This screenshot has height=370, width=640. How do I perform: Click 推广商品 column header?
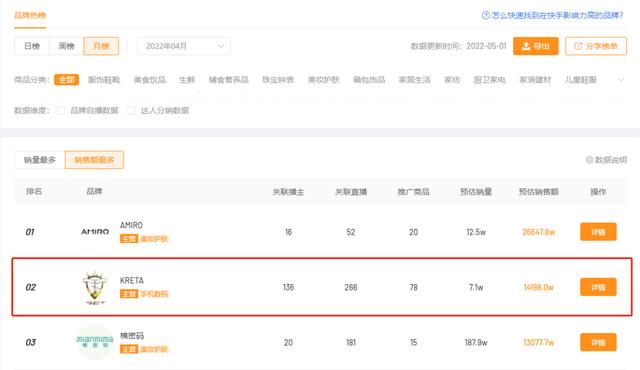[413, 192]
